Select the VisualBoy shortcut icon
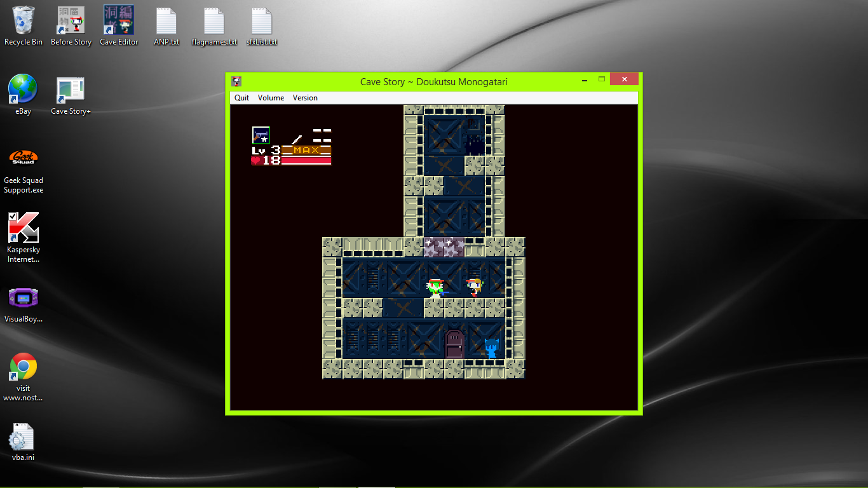 point(24,304)
